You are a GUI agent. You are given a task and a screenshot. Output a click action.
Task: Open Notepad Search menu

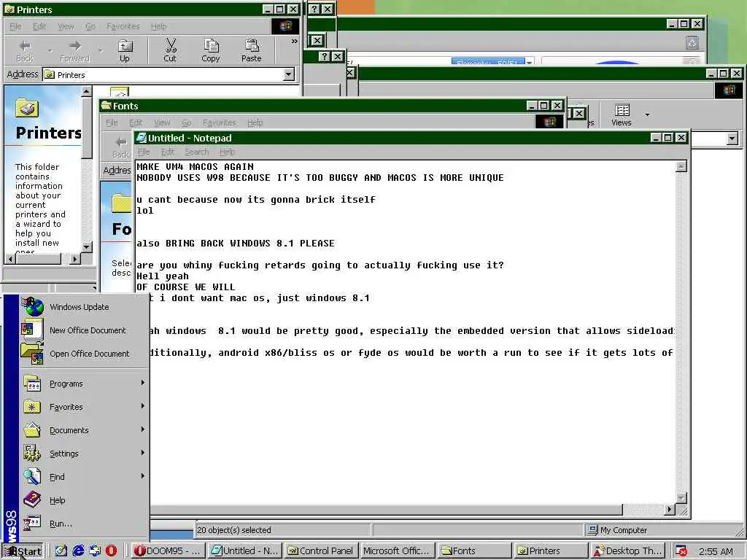pos(197,152)
